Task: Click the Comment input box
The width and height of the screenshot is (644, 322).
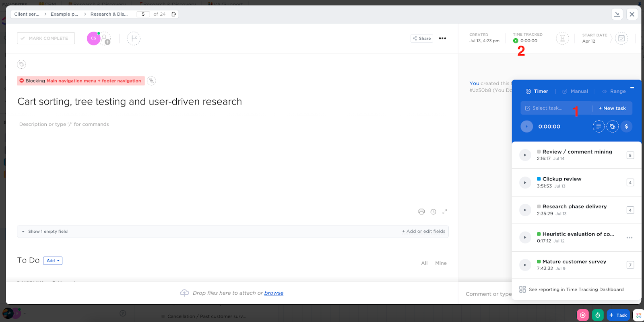Action: (x=488, y=294)
